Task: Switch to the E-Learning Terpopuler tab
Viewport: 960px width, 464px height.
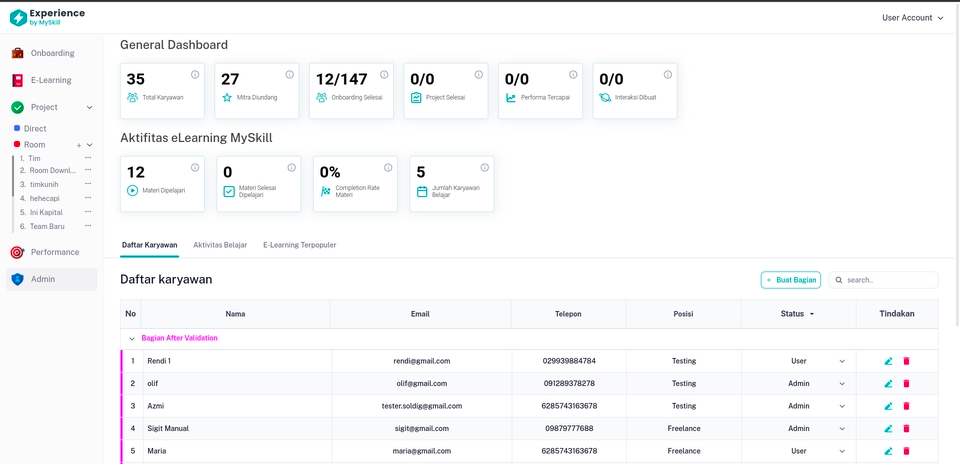Action: (299, 245)
